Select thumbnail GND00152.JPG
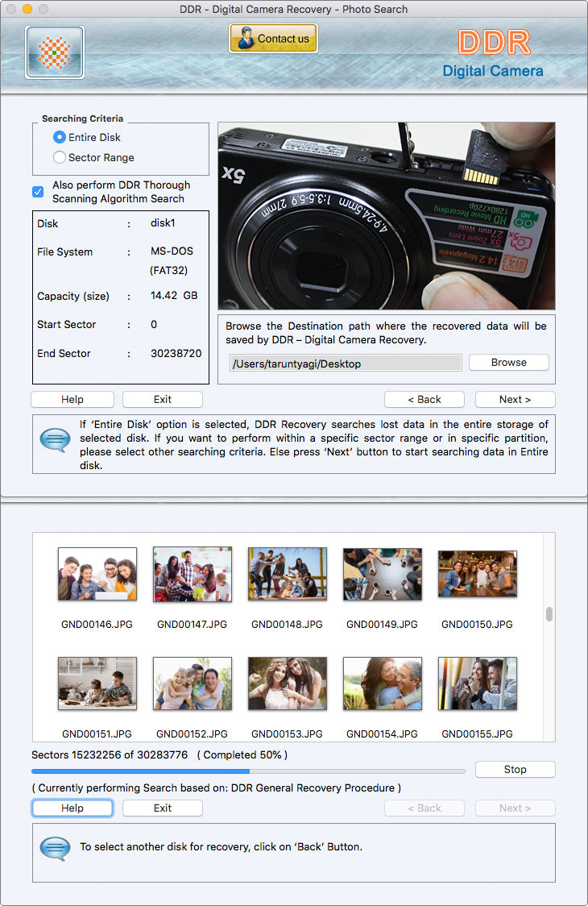The width and height of the screenshot is (588, 906). [x=193, y=684]
